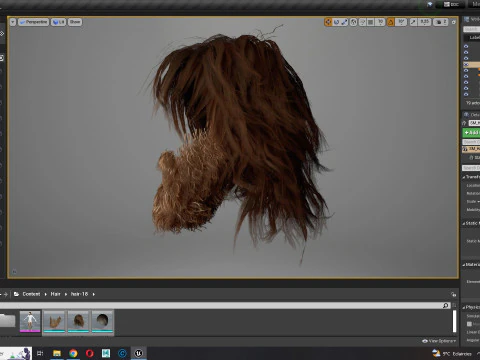
Task: Click the weather widget in system tray
Action: click(452, 353)
